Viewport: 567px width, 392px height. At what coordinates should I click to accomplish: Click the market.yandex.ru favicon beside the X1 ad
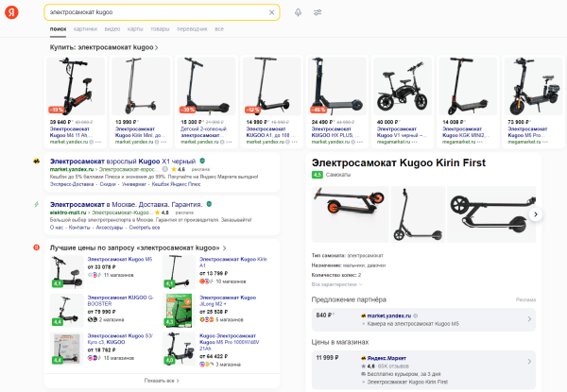point(35,162)
